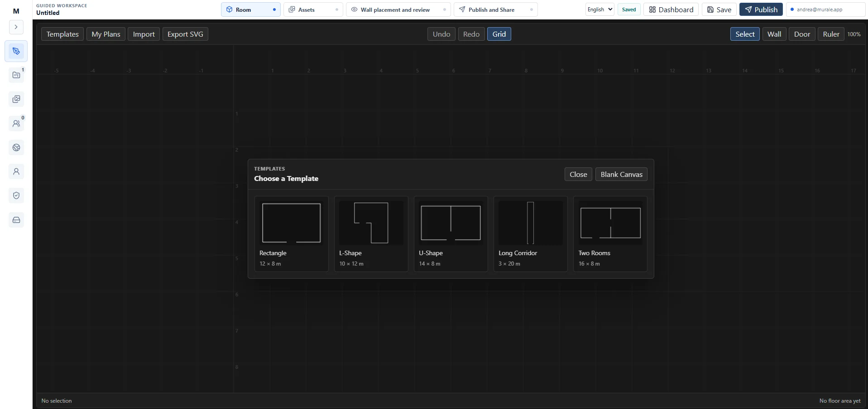Activate the Door tool

[802, 34]
